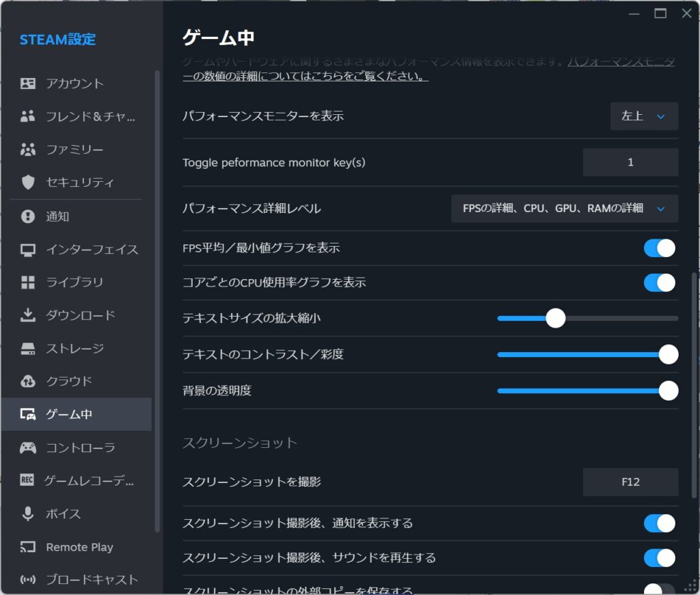Click the ファミリー family group icon

(27, 149)
